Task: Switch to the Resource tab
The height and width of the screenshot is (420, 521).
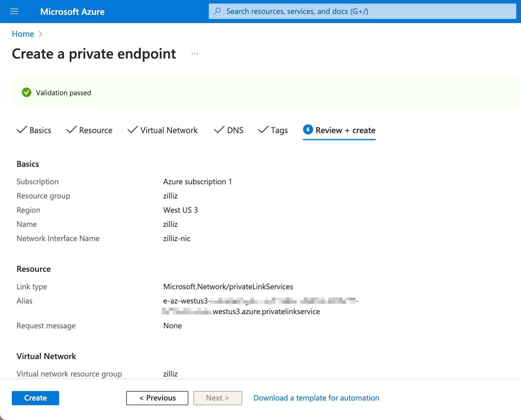Action: 96,130
